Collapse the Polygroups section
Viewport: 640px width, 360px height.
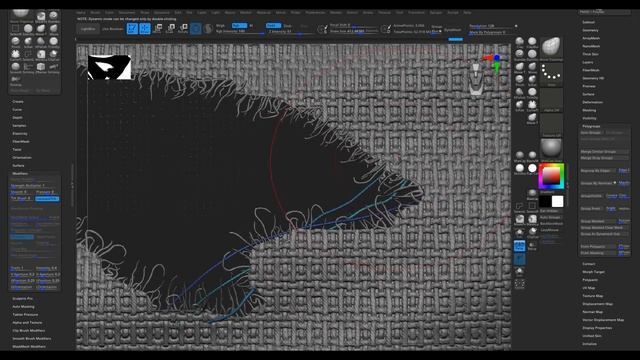[591, 126]
